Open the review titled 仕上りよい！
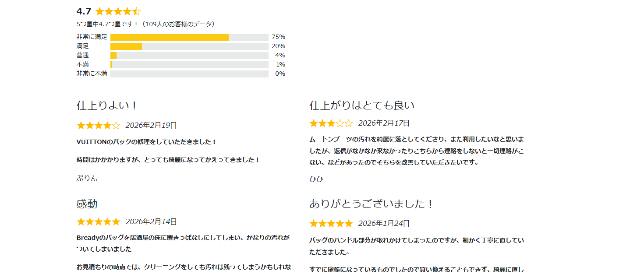 pos(107,105)
